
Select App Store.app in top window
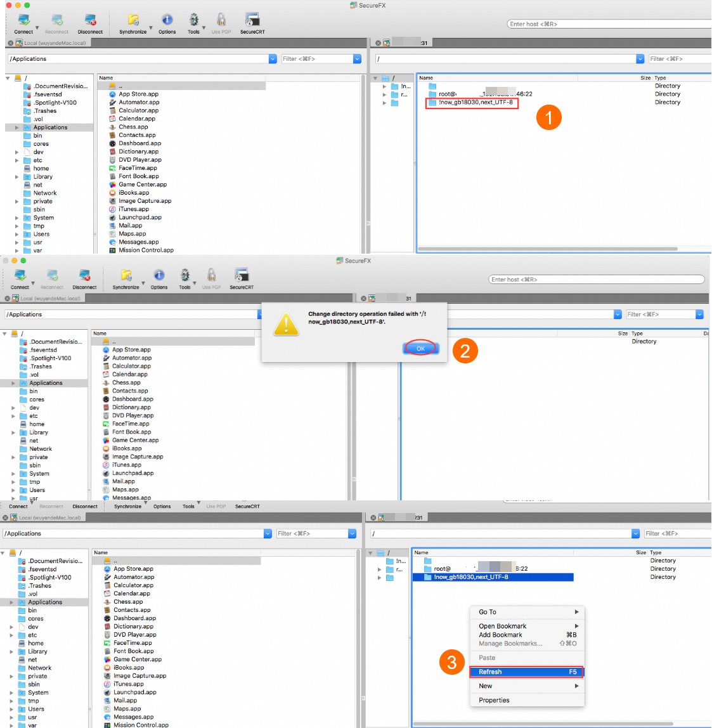click(x=138, y=94)
